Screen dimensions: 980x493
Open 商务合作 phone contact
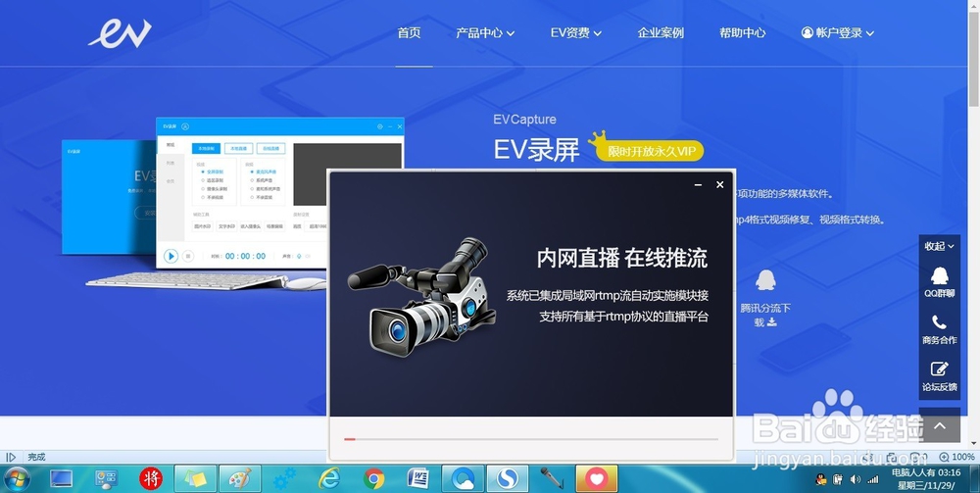pos(940,330)
